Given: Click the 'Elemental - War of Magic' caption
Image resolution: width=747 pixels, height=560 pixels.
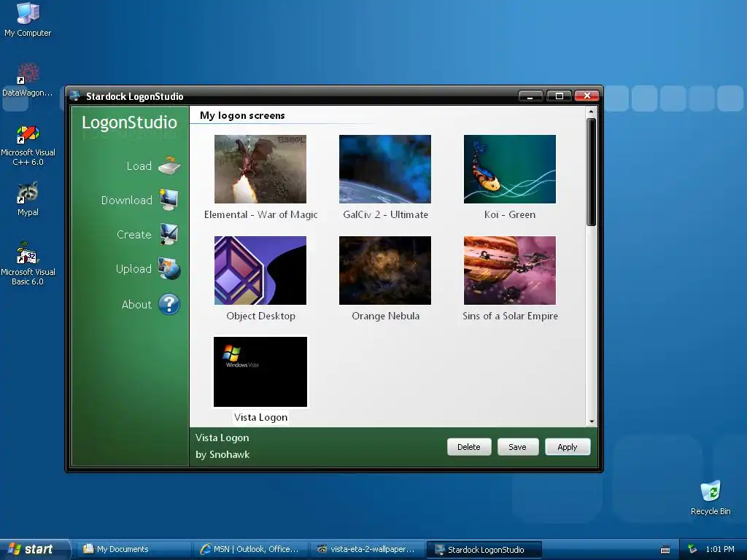Looking at the screenshot, I should click(x=260, y=215).
